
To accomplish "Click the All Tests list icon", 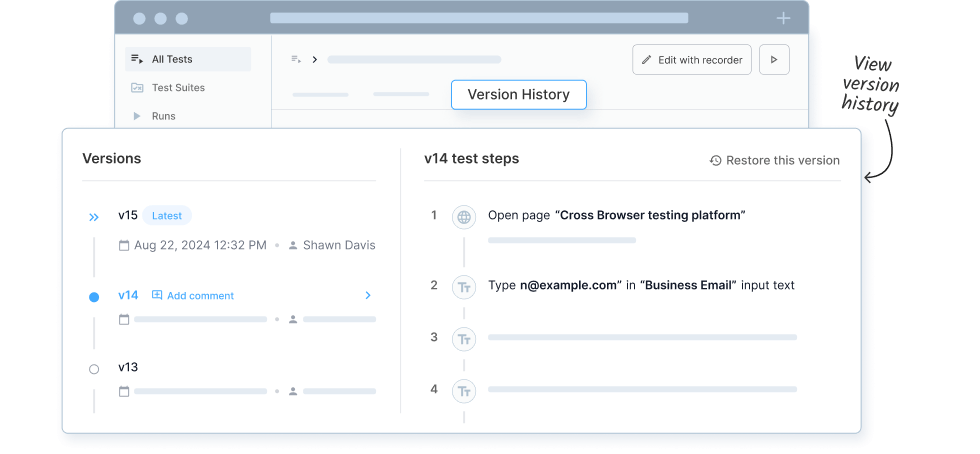I will click(137, 59).
